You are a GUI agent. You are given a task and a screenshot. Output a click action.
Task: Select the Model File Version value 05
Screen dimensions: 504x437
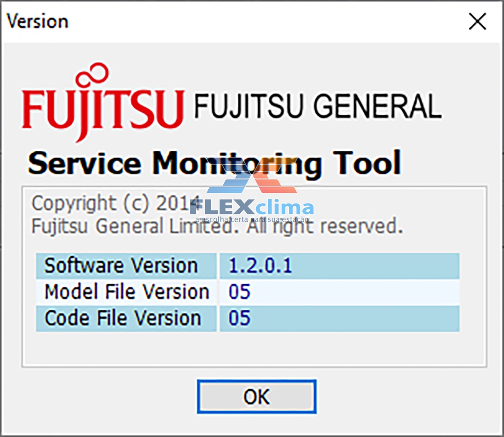tap(239, 292)
